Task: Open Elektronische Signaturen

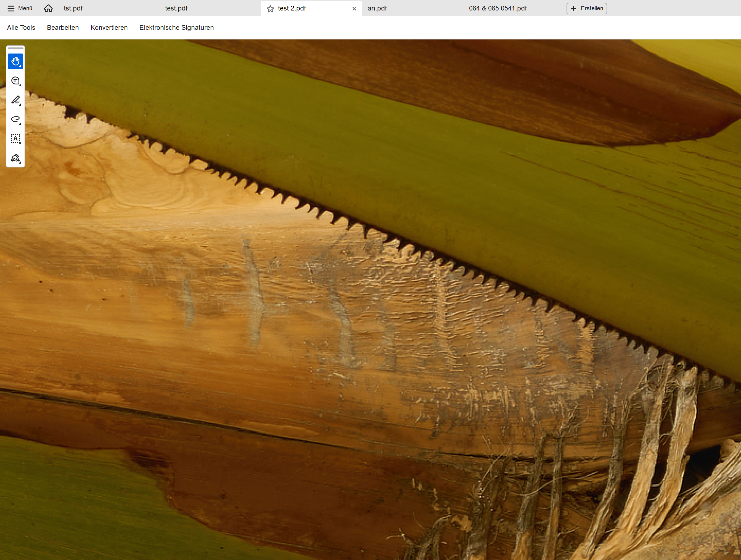Action: [176, 28]
